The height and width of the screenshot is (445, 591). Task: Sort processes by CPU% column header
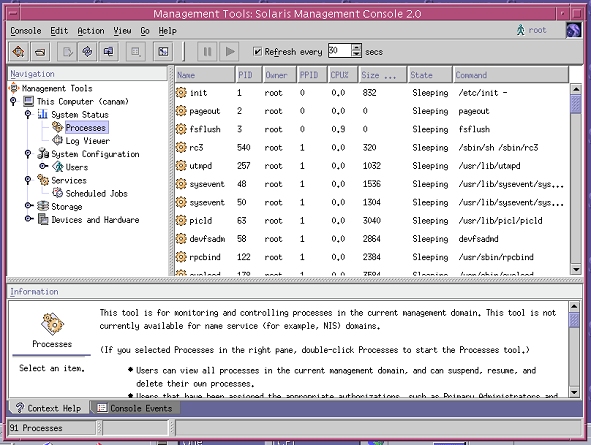coord(343,75)
